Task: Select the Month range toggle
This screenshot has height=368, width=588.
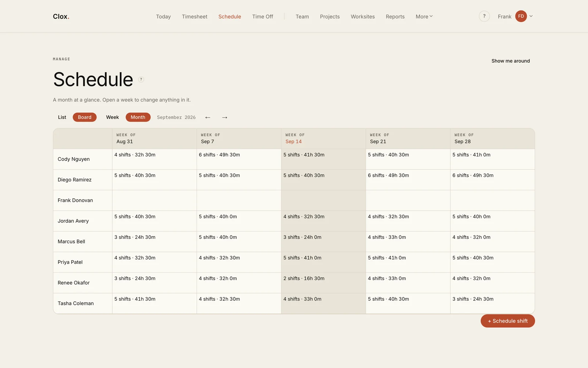Action: pyautogui.click(x=138, y=117)
